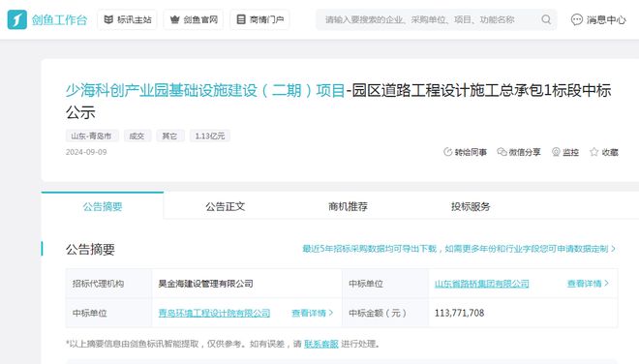
Task: Click the 成交 tag
Action: [137, 136]
